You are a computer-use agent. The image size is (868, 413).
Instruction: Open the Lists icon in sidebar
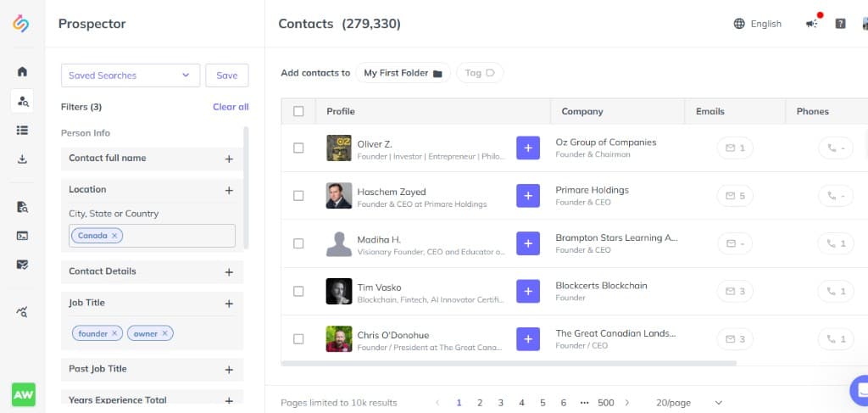pyautogui.click(x=22, y=130)
